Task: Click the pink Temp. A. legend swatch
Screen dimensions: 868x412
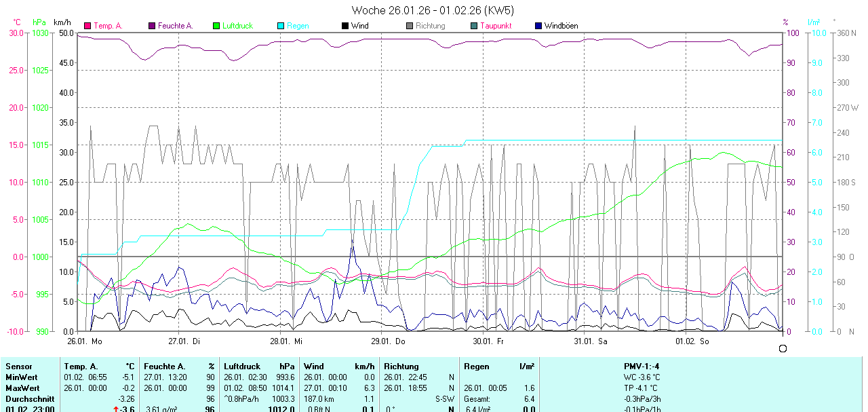Action: pos(87,26)
